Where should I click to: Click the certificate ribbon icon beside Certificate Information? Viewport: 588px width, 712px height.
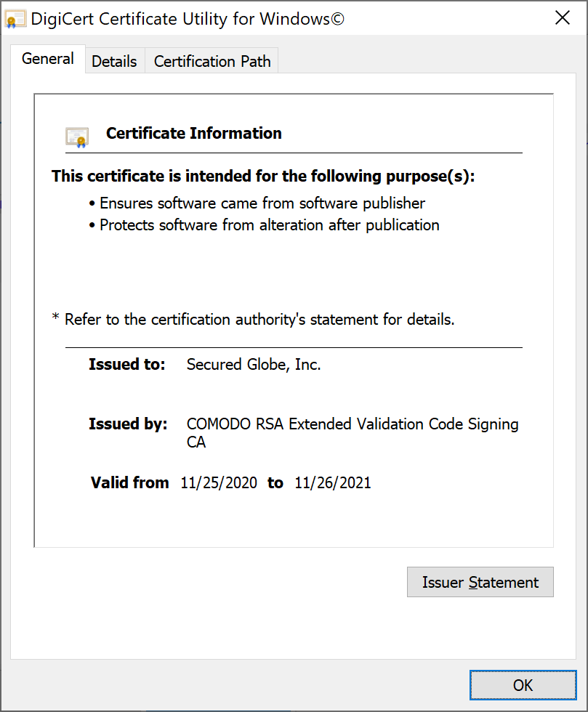tap(77, 137)
